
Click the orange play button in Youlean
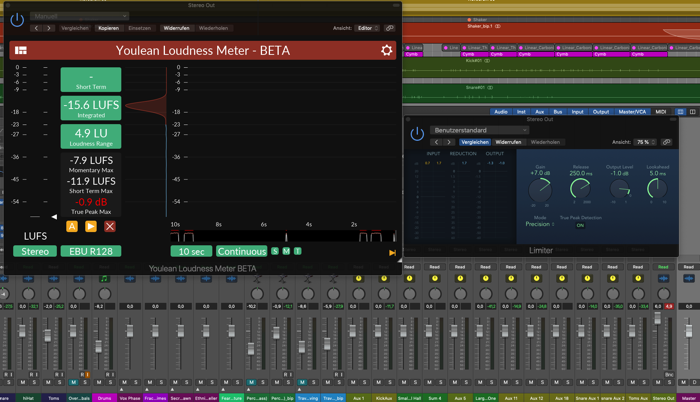click(x=91, y=226)
